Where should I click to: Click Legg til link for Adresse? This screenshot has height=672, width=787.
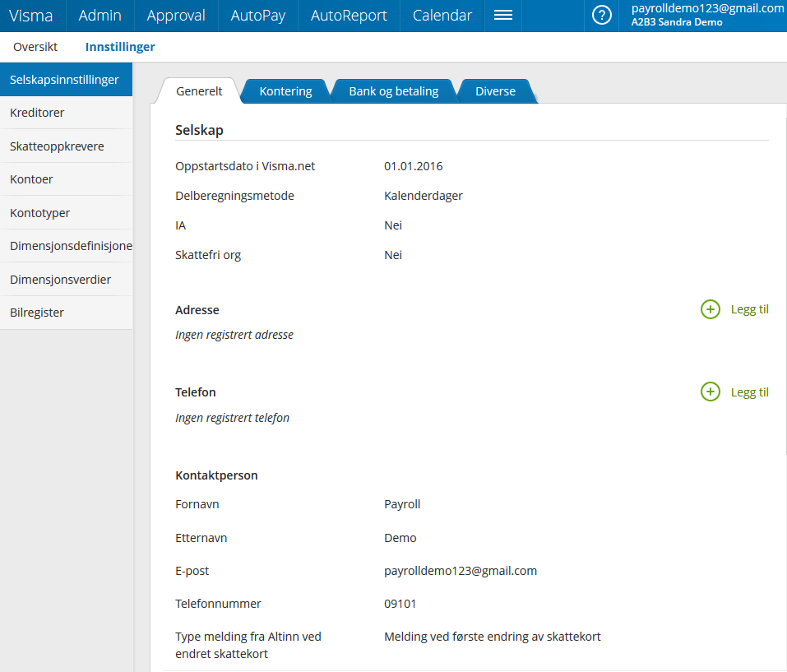click(x=749, y=309)
